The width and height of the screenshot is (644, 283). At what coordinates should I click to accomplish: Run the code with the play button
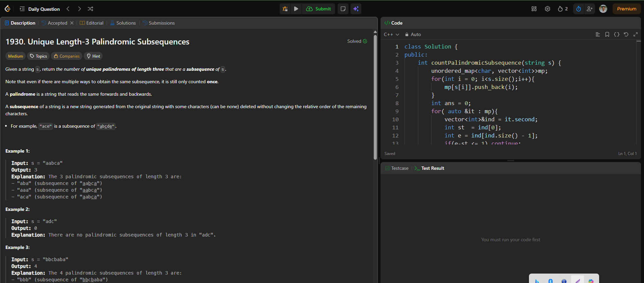296,9
